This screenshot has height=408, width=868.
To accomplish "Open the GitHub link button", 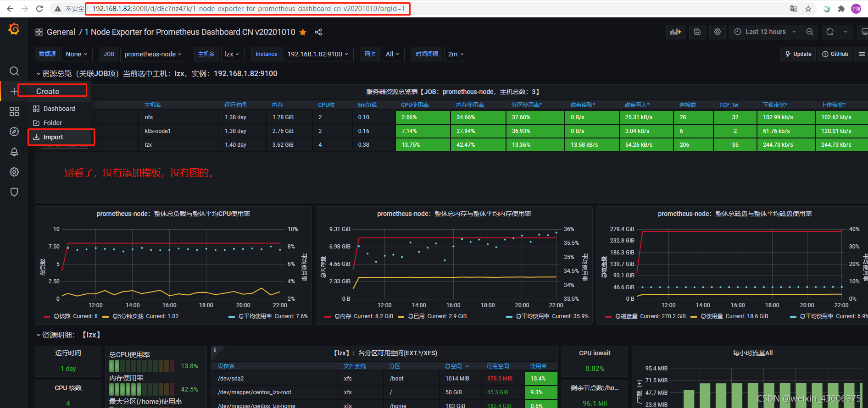I will coord(835,54).
